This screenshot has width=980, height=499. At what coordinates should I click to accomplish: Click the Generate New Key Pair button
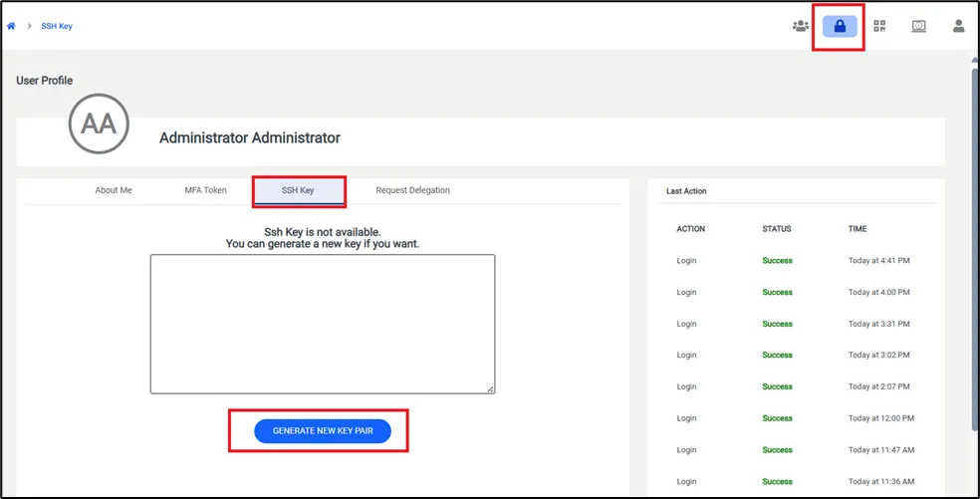(x=323, y=431)
